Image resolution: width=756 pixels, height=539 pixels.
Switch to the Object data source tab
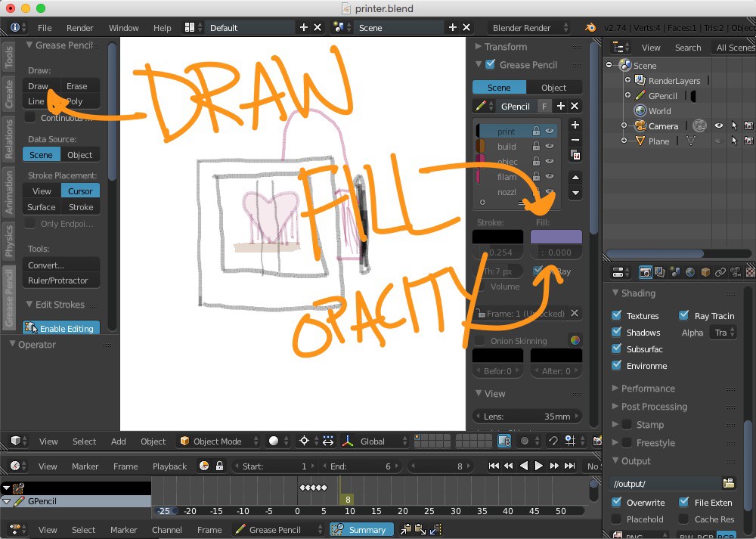80,154
